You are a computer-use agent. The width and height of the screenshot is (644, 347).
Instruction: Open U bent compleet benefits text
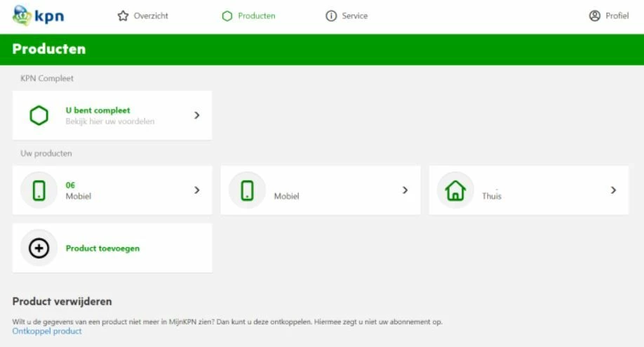pyautogui.click(x=98, y=110)
